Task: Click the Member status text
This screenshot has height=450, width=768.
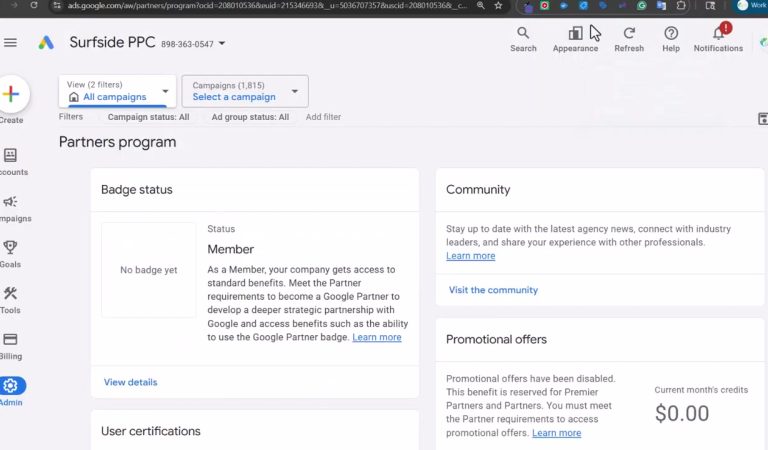Action: click(x=231, y=249)
